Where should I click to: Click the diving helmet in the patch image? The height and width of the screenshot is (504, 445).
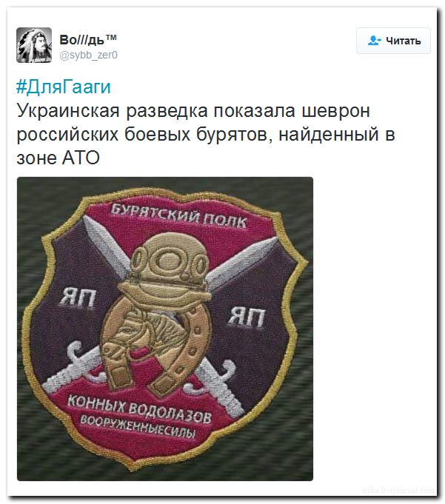167,261
